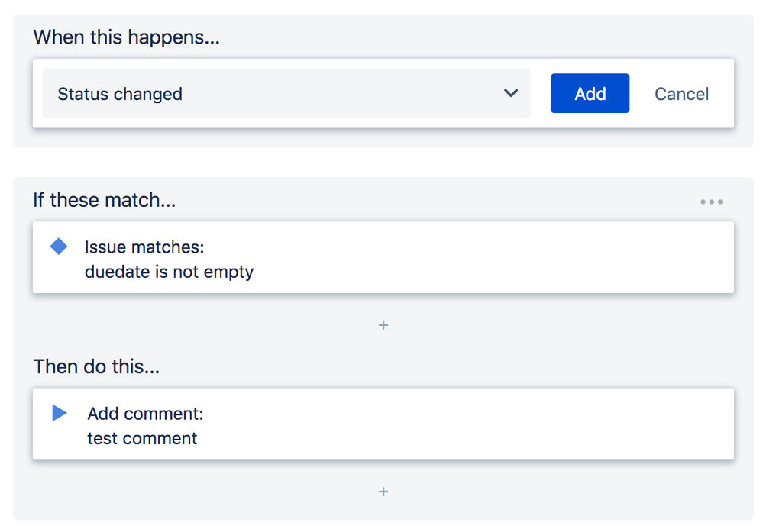Click the Add comment action icon
Image resolution: width=763 pixels, height=532 pixels.
point(59,413)
